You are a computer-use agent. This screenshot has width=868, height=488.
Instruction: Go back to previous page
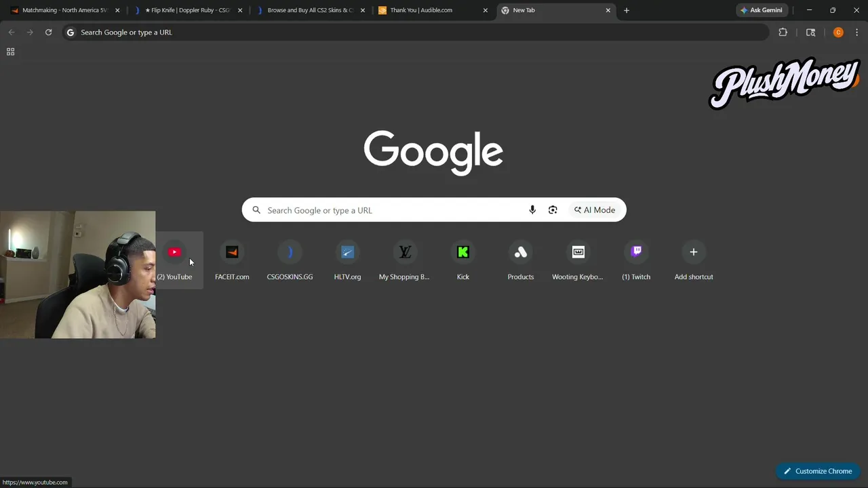[x=12, y=33]
